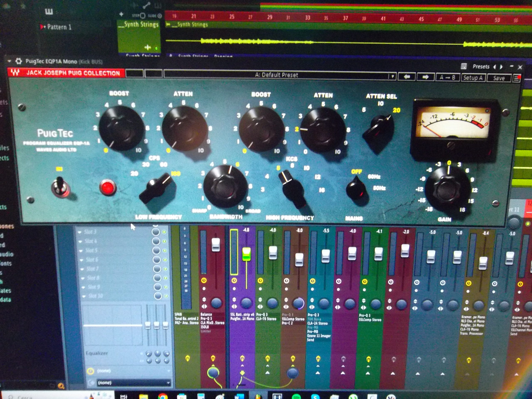Open File Explorer from the taskbar
This screenshot has height=399, width=532.
144,397
